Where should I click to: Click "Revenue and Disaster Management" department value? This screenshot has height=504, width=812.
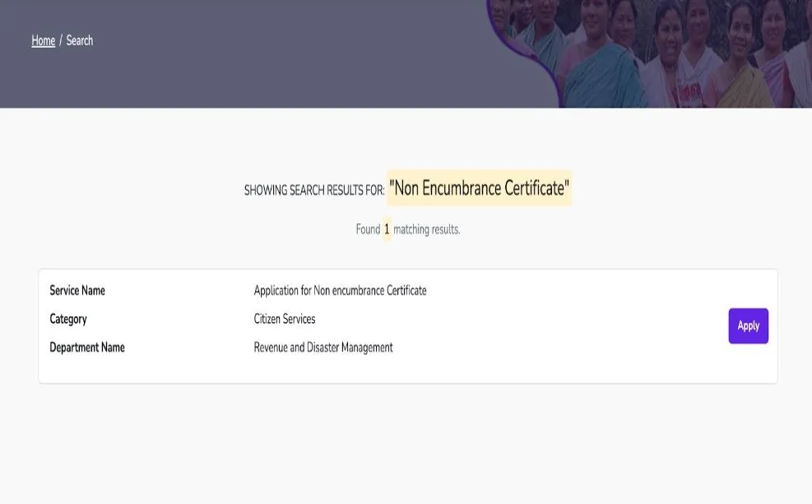pyautogui.click(x=322, y=348)
